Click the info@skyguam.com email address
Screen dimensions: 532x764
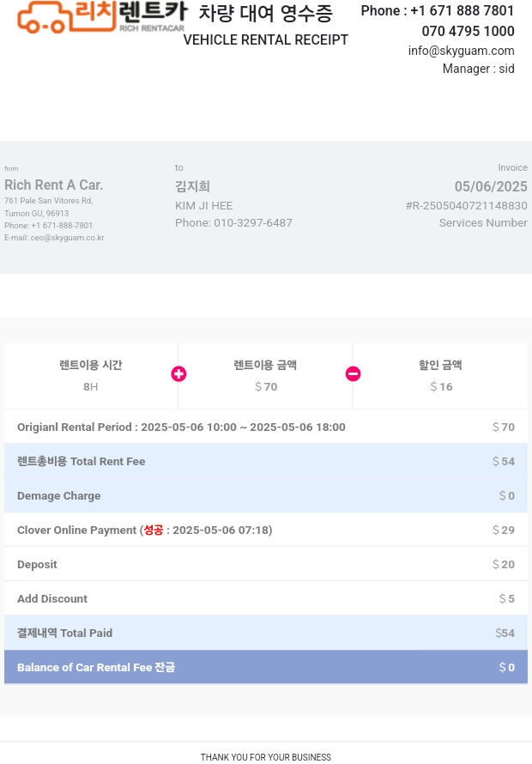pyautogui.click(x=462, y=51)
